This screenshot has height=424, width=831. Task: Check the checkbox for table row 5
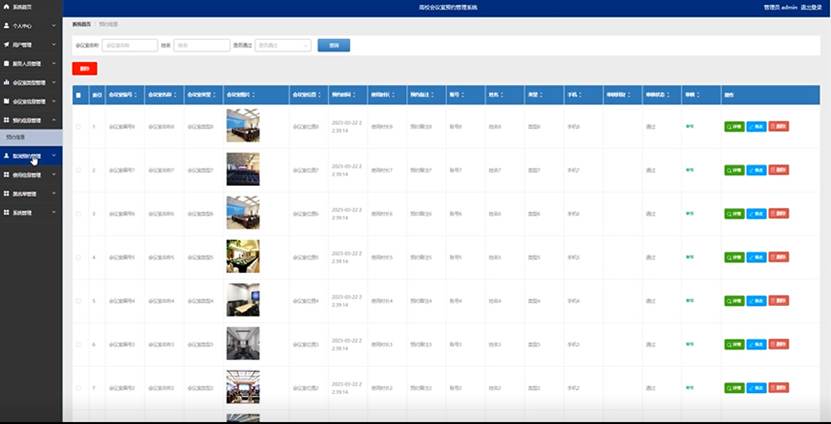click(78, 301)
